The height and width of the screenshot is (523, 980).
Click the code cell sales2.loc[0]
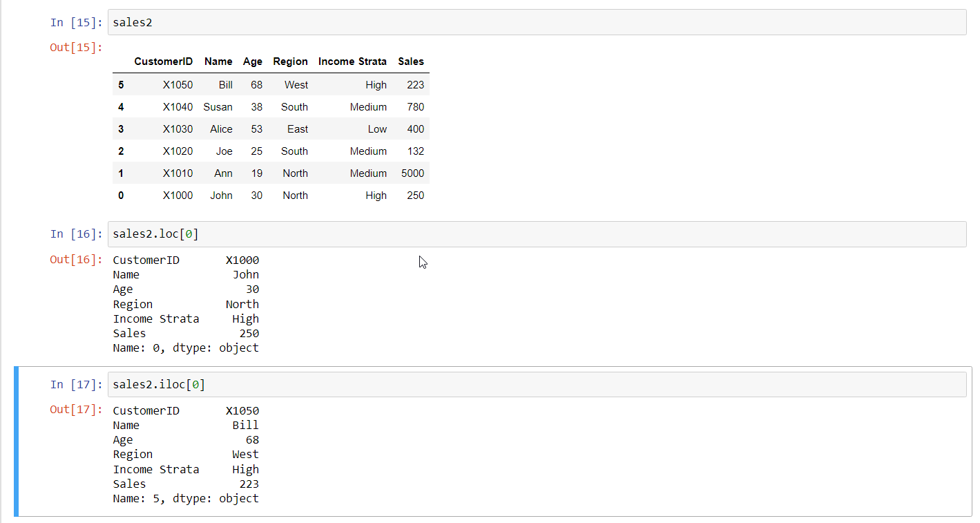pyautogui.click(x=537, y=234)
